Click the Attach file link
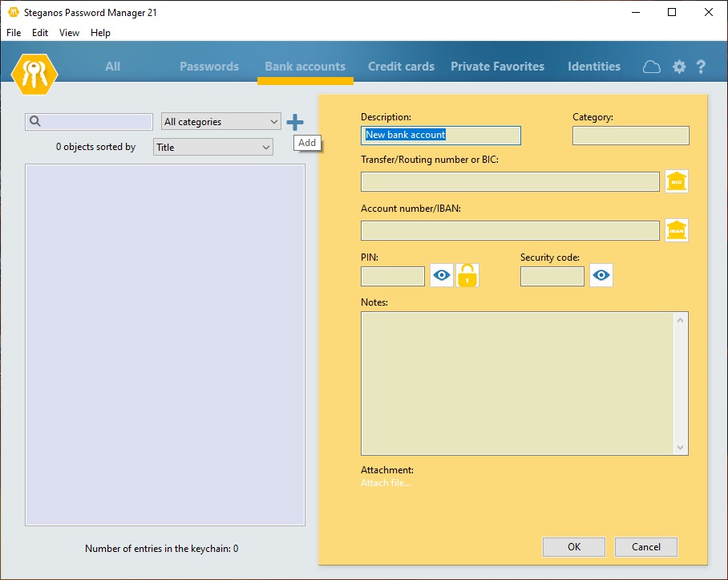This screenshot has width=728, height=580. pyautogui.click(x=386, y=483)
